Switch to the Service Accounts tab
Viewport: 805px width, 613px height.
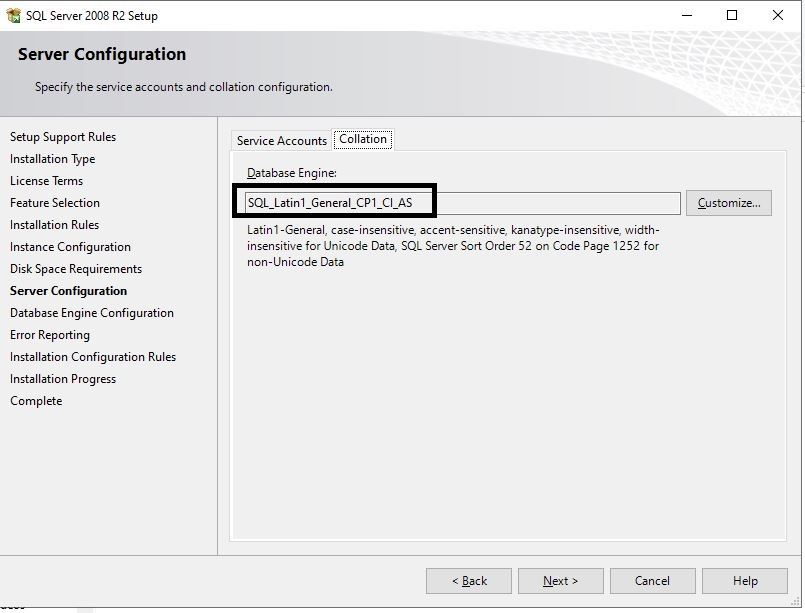point(281,140)
